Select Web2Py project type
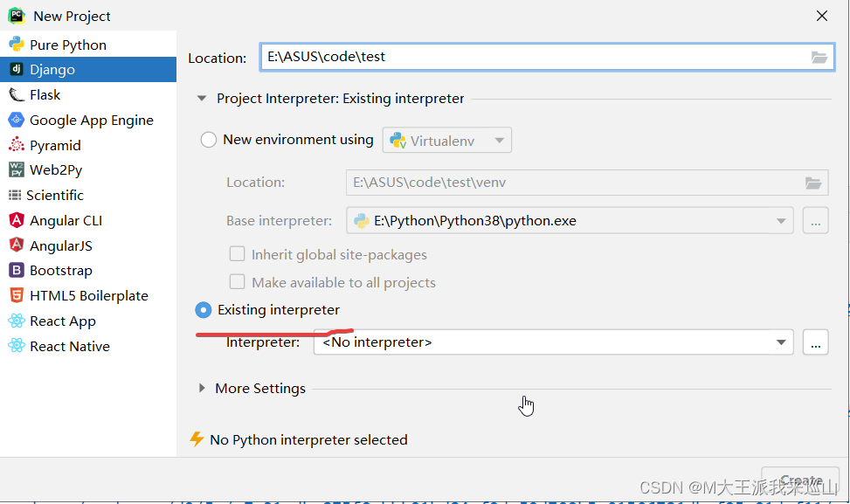The width and height of the screenshot is (850, 504). [88, 170]
